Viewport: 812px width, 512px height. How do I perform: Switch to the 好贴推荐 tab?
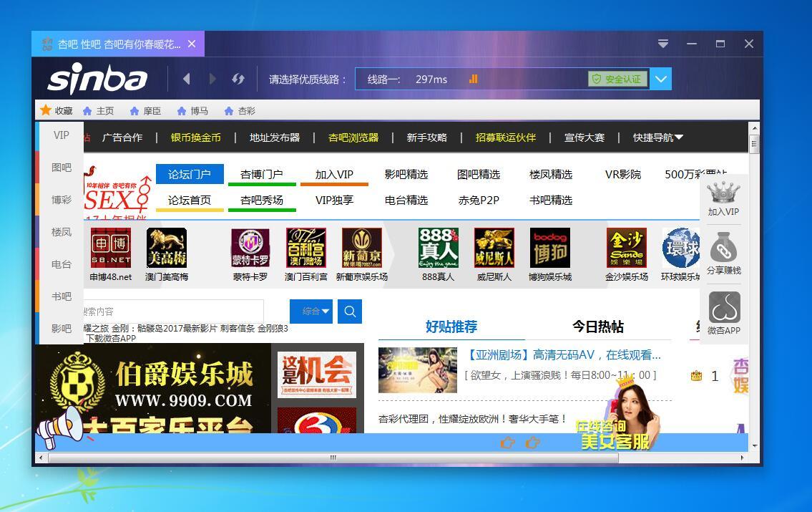tap(451, 327)
